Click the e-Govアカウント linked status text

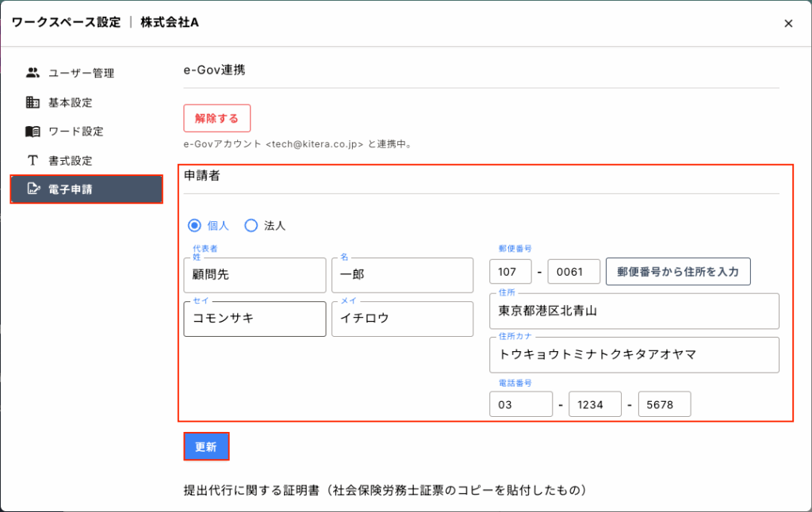[x=298, y=144]
